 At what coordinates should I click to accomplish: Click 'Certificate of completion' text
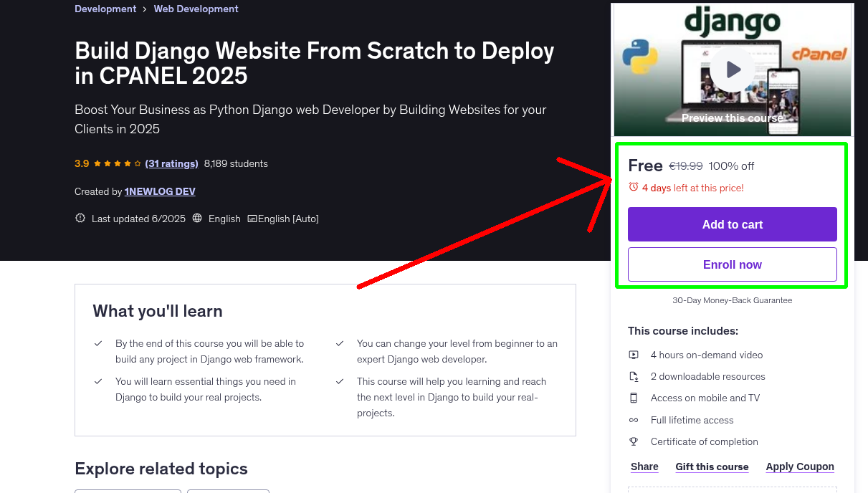tap(705, 441)
